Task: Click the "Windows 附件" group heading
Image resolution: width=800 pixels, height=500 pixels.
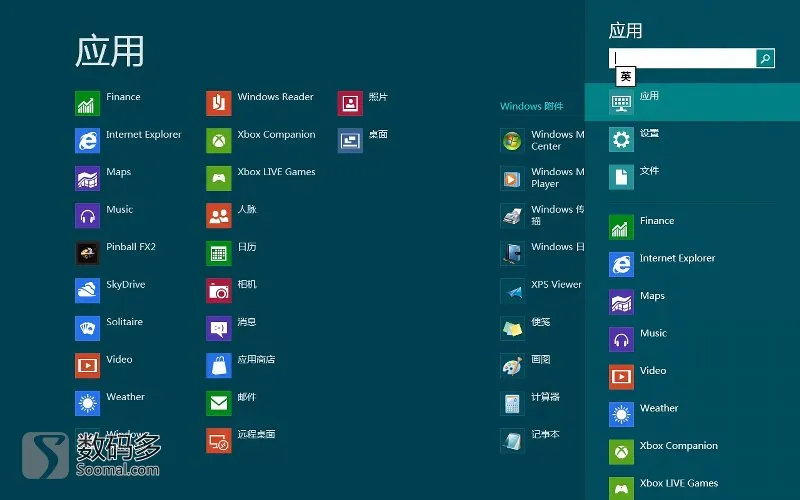Action: point(532,106)
